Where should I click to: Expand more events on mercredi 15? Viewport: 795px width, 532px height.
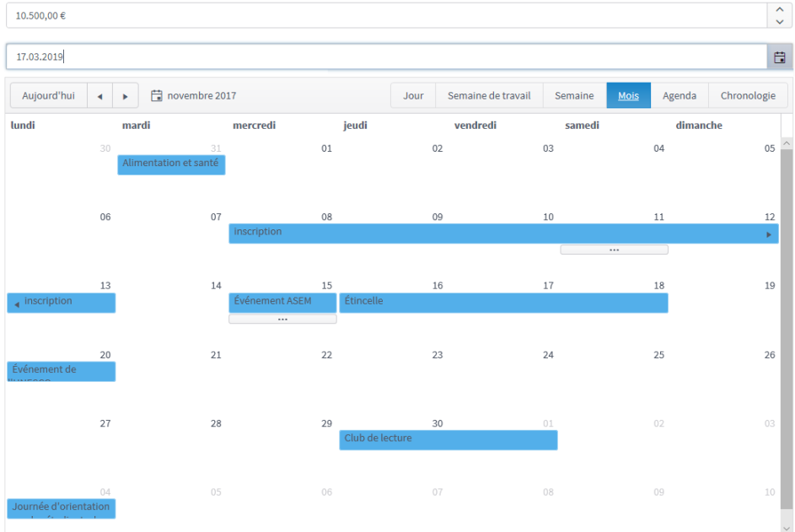(x=282, y=320)
